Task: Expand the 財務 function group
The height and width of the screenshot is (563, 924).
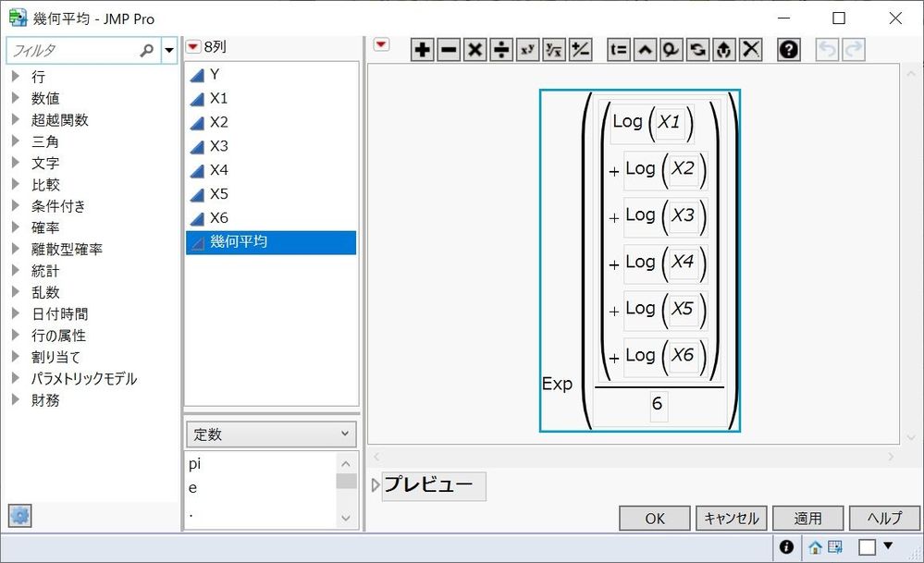Action: (16, 400)
